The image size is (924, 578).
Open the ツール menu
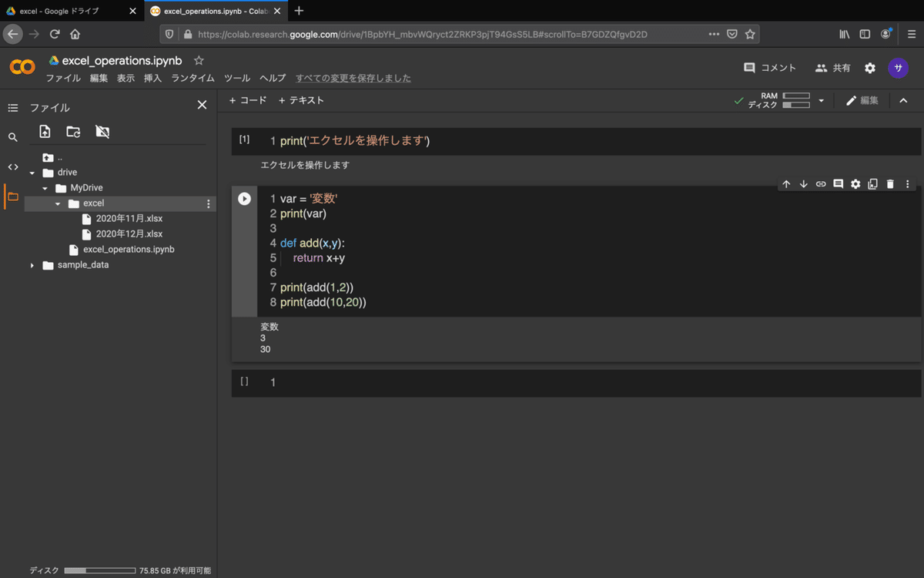pyautogui.click(x=237, y=78)
